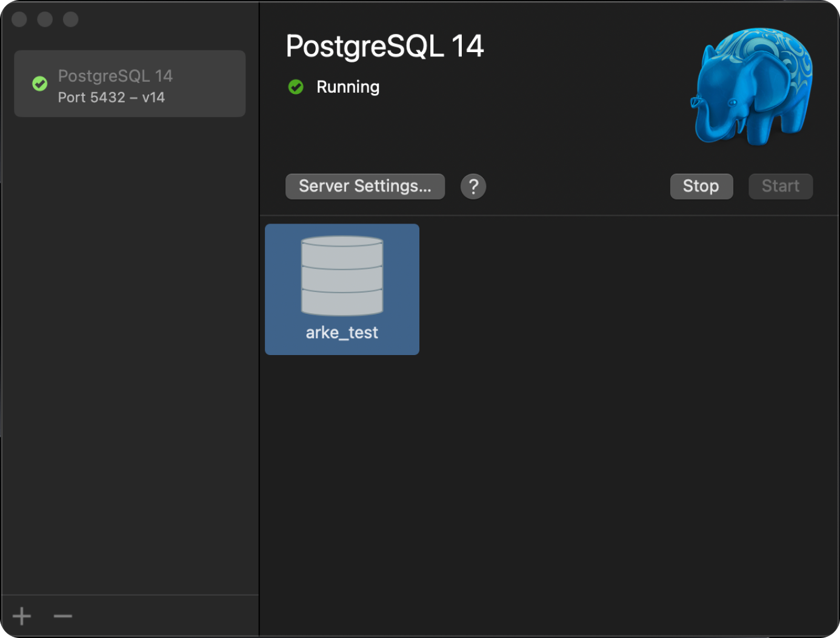Click the PostgreSQL 14 title heading
The height and width of the screenshot is (638, 840).
(x=385, y=46)
